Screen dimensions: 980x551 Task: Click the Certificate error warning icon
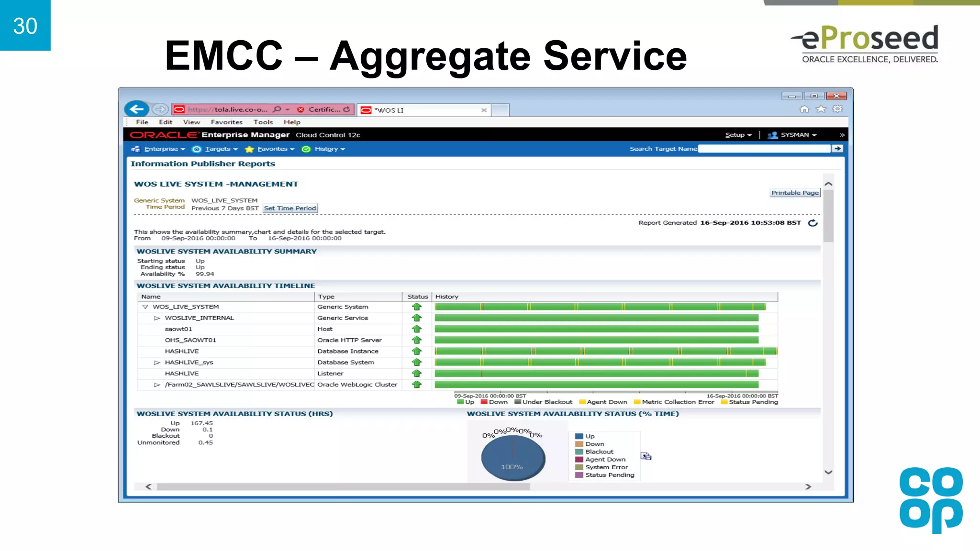(x=301, y=110)
